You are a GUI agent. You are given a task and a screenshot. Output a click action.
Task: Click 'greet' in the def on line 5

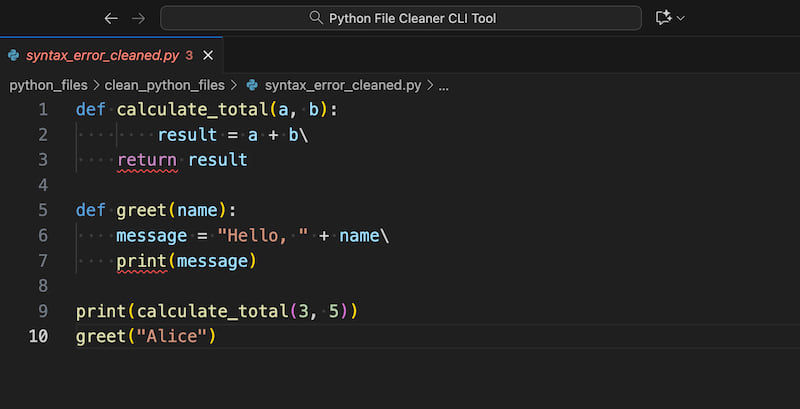tap(141, 210)
